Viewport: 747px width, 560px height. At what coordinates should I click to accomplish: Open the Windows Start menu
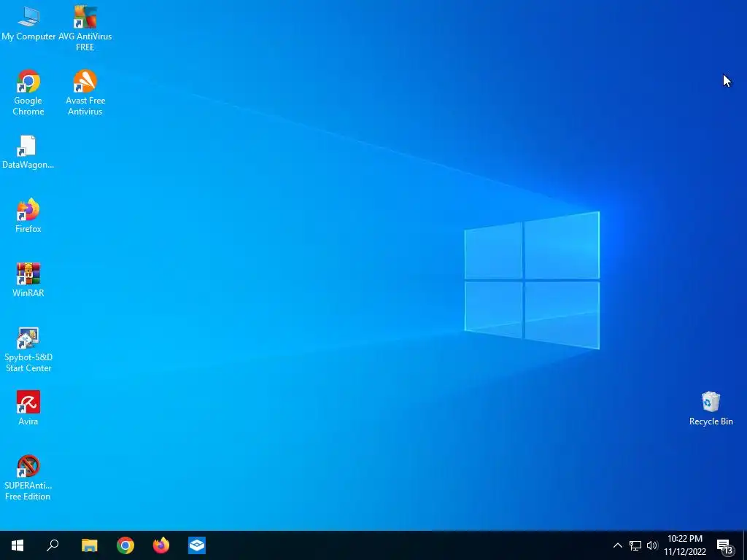(18, 545)
